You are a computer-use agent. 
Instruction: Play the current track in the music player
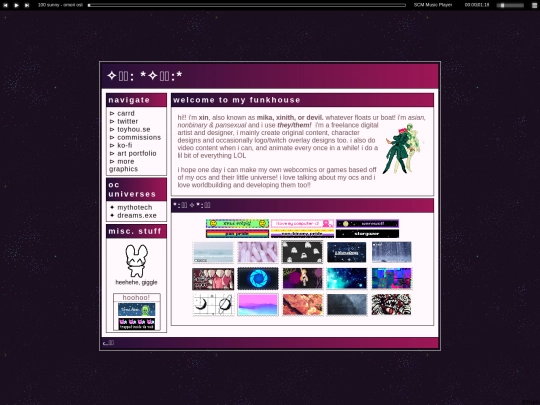[x=16, y=5]
